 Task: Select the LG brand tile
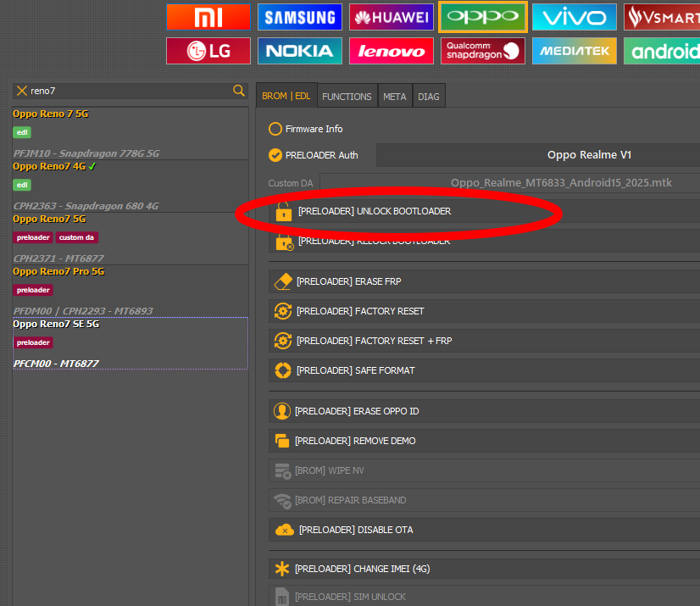pos(208,51)
